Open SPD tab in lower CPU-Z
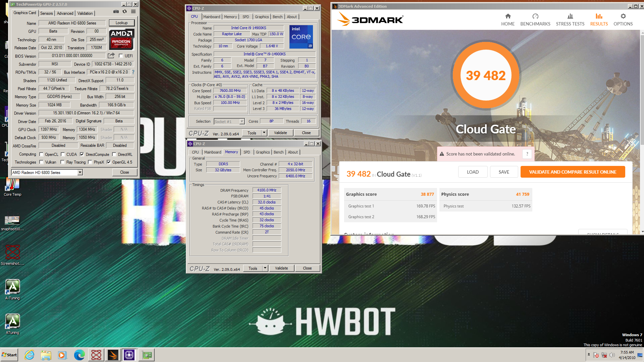Viewport: 644px width, 362px height. pyautogui.click(x=247, y=152)
